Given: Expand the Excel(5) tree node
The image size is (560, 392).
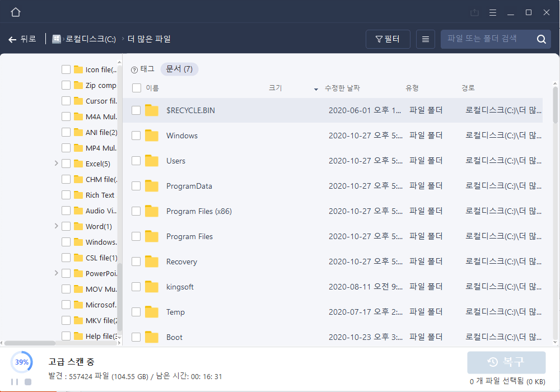Looking at the screenshot, I should point(57,164).
